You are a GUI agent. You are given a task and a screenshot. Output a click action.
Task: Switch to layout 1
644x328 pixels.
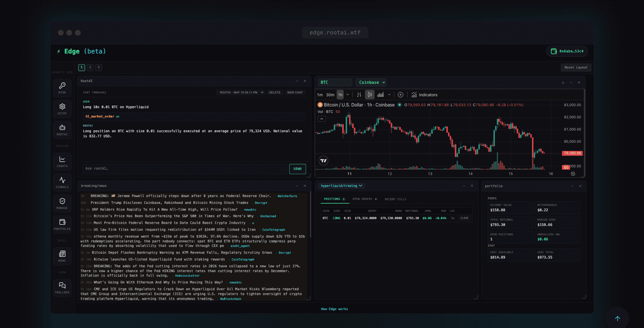[x=81, y=67]
